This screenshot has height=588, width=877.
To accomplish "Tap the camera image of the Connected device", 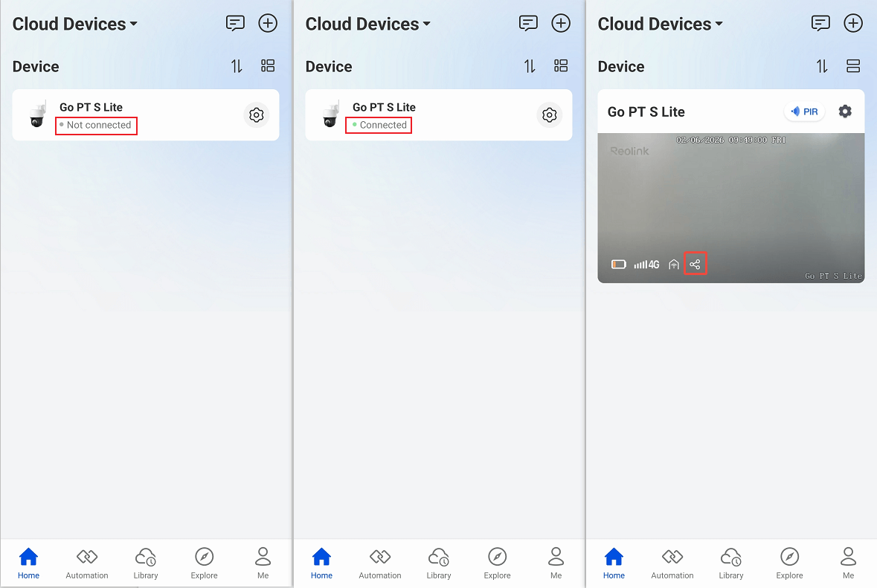I will coord(330,115).
